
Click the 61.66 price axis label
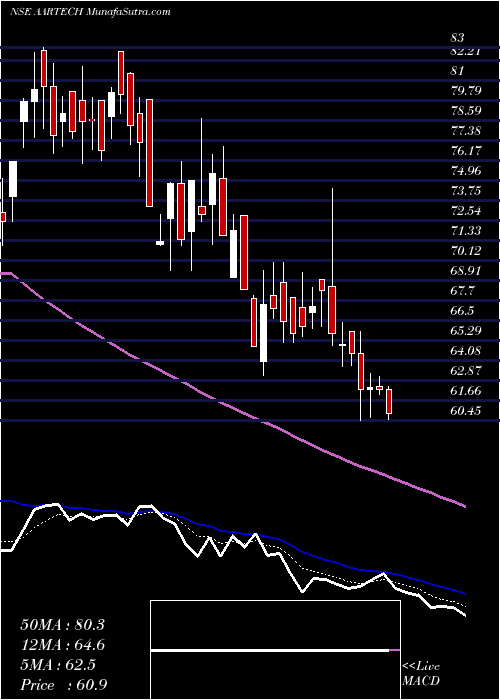pos(465,391)
